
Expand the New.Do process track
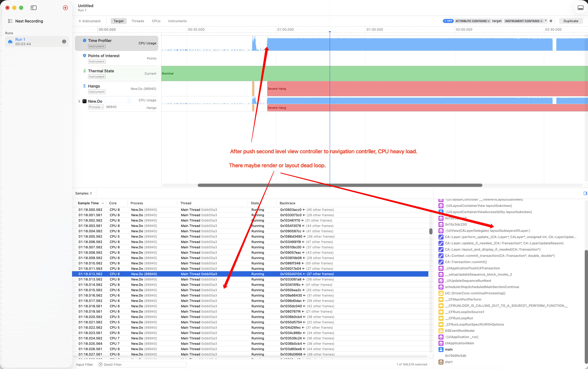tap(79, 101)
